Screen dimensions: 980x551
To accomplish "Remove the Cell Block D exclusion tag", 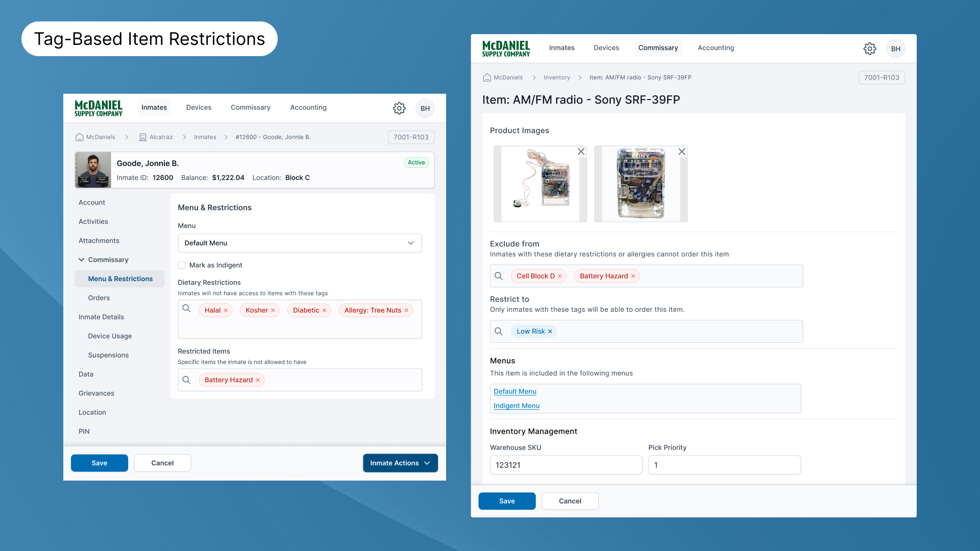I will click(x=560, y=276).
